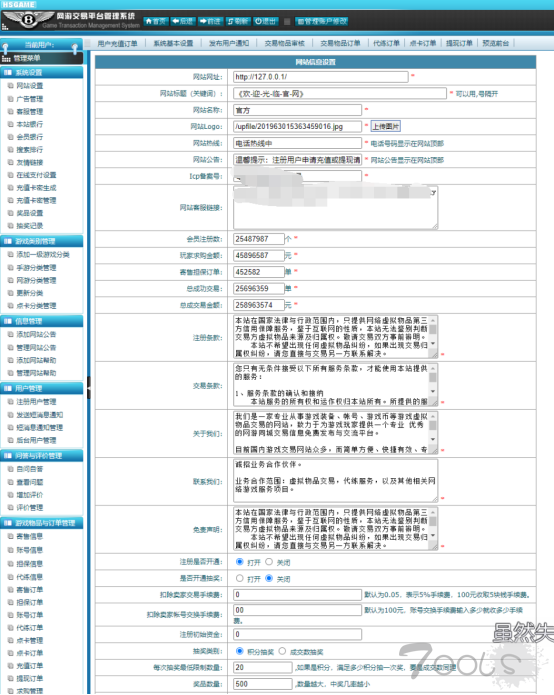Go to 首页 home in top toolbar
This screenshot has width=554, height=695.
point(156,21)
